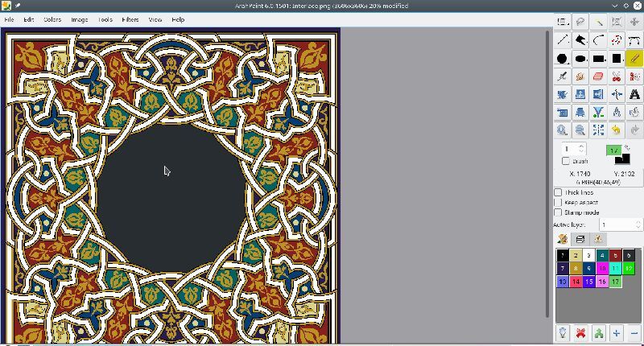Select the straight line tool
The image size is (644, 346).
(562, 39)
